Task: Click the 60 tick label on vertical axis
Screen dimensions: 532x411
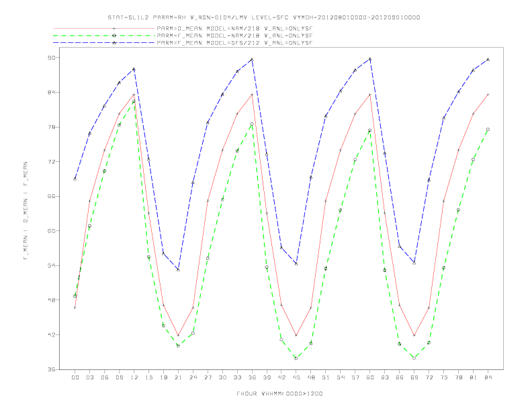Action: tap(51, 231)
